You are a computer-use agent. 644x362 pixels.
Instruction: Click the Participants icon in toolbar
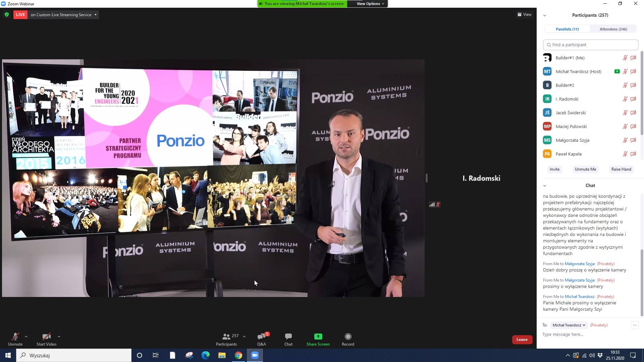226,337
